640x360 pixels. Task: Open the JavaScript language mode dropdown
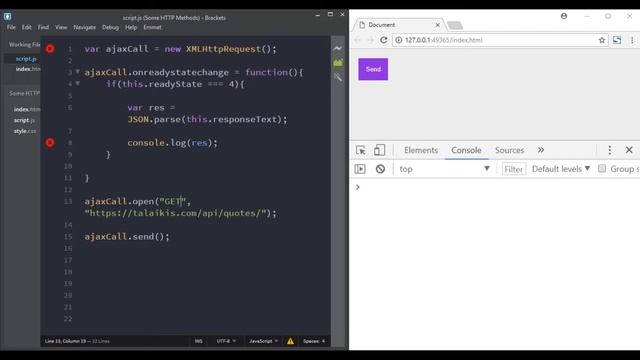[x=264, y=341]
